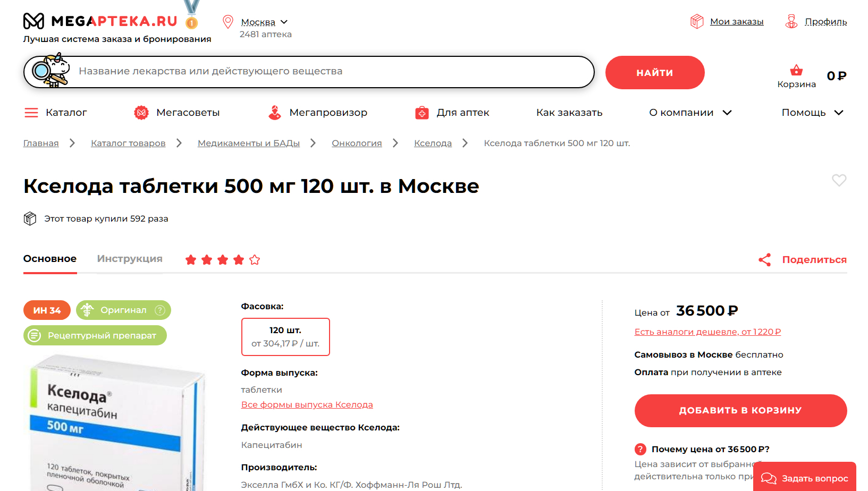Image resolution: width=868 pixels, height=491 pixels.
Task: Click the Мои заказы box icon
Action: (696, 21)
